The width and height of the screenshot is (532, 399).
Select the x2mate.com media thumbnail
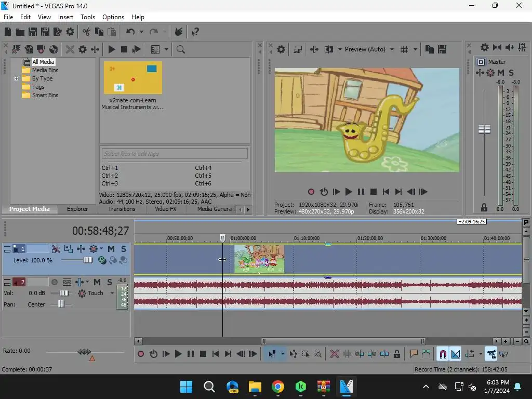click(x=133, y=78)
